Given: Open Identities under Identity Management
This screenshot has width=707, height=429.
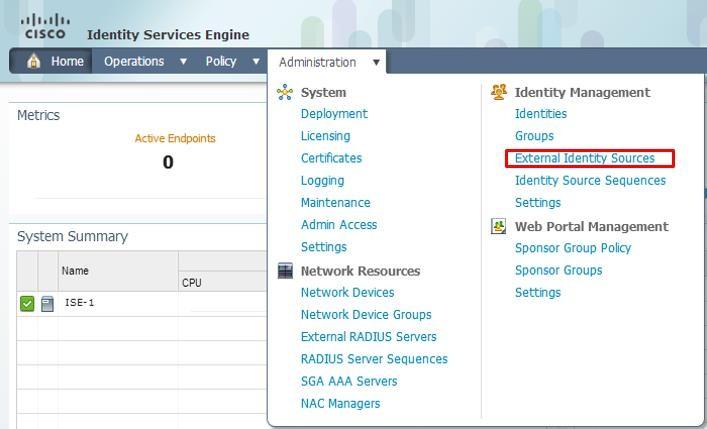Looking at the screenshot, I should point(541,114).
